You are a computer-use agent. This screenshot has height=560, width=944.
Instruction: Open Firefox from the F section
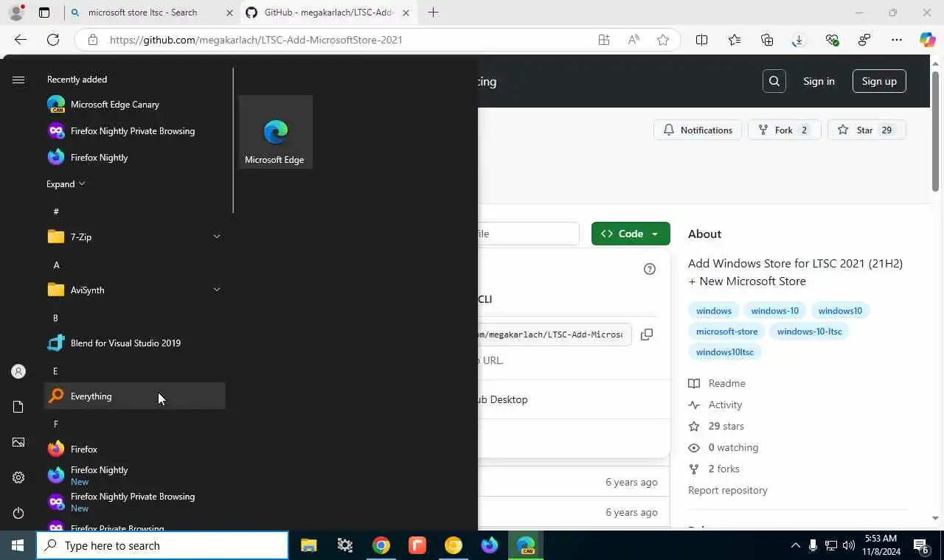(x=135, y=449)
